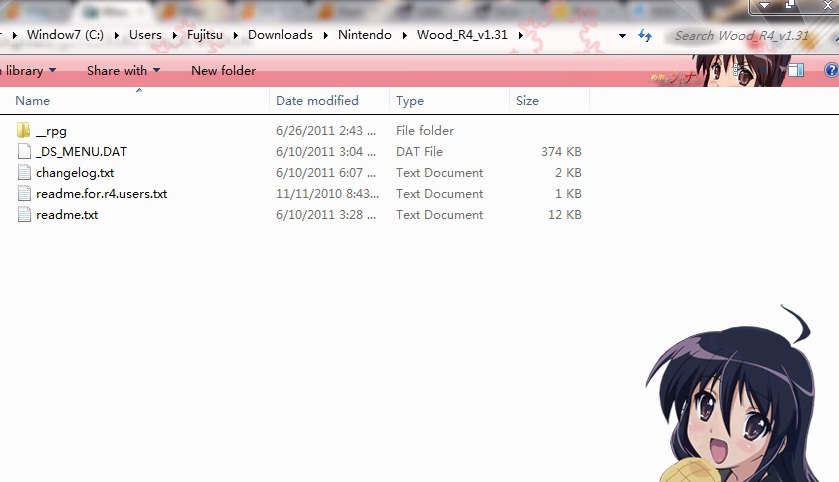This screenshot has width=839, height=482.
Task: Expand arrow after Downloads breadcrumb
Action: click(325, 35)
